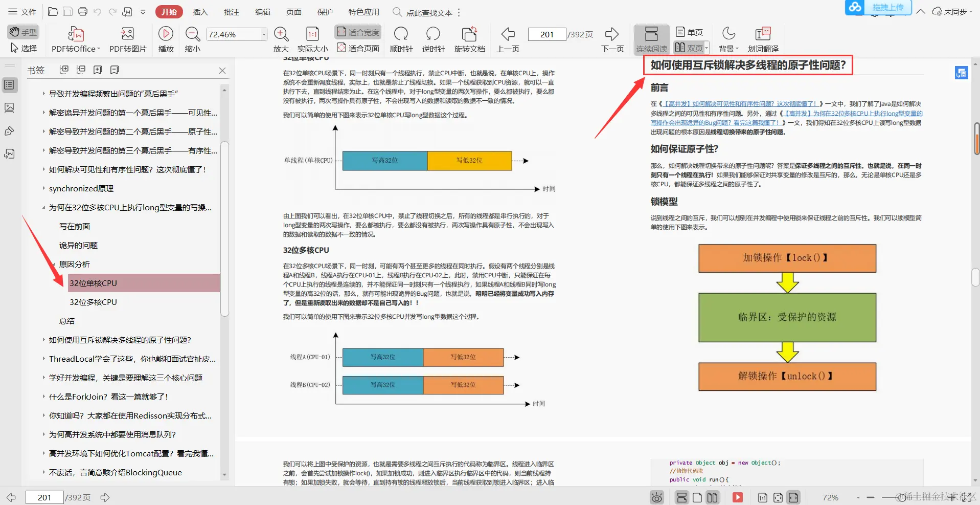Click the print icon
The width and height of the screenshot is (980, 505).
tap(82, 11)
